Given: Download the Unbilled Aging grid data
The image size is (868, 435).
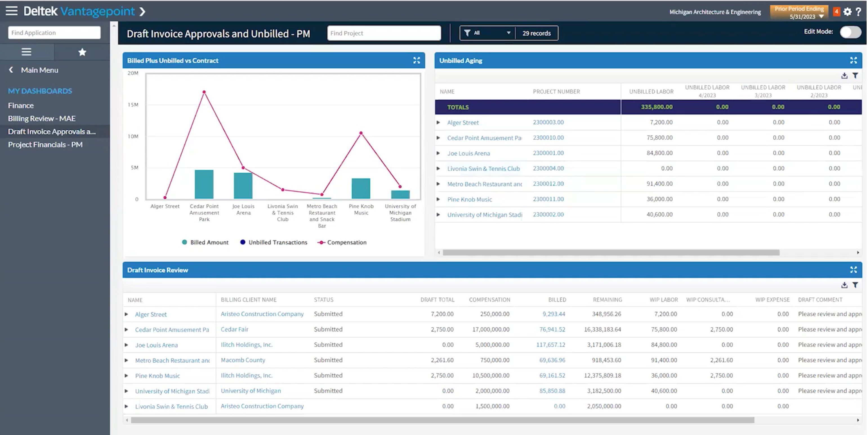Looking at the screenshot, I should click(844, 76).
